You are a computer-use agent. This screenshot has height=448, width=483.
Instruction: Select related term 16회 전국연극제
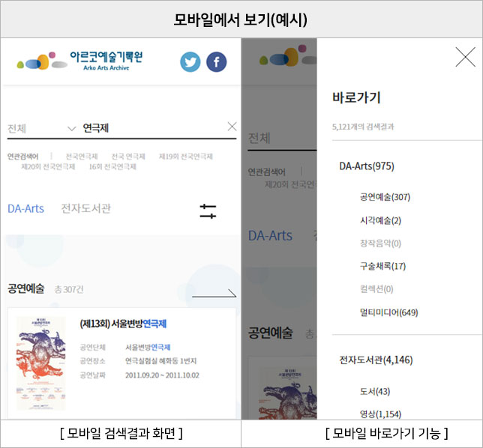pos(112,167)
